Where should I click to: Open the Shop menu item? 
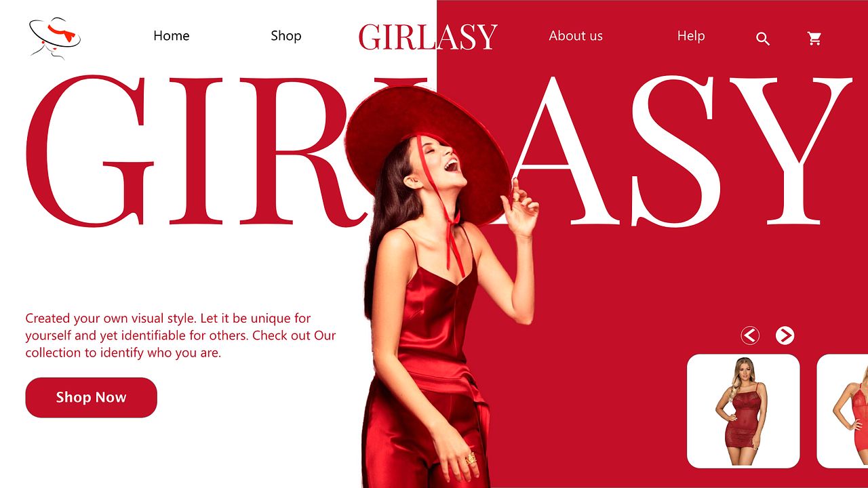[x=286, y=36]
